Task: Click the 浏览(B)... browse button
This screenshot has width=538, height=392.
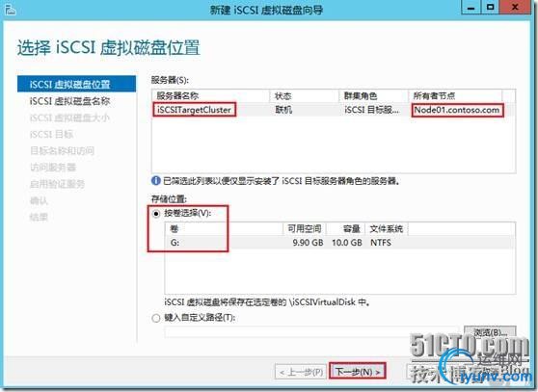Action: (490, 332)
